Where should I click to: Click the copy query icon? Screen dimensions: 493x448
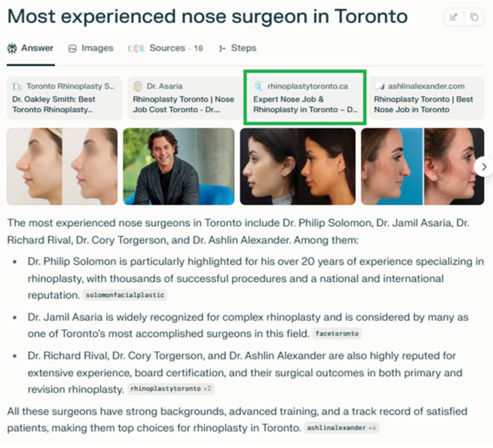click(x=474, y=17)
